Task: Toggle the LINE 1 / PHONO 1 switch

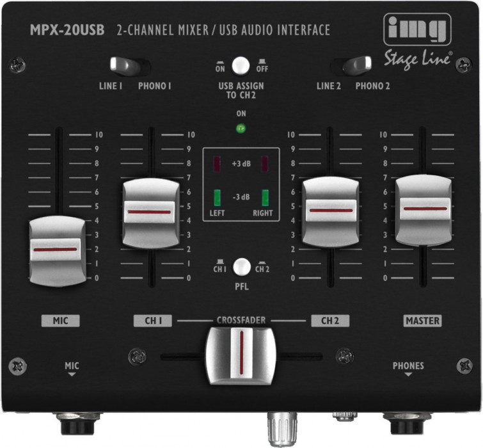Action: 130,66
